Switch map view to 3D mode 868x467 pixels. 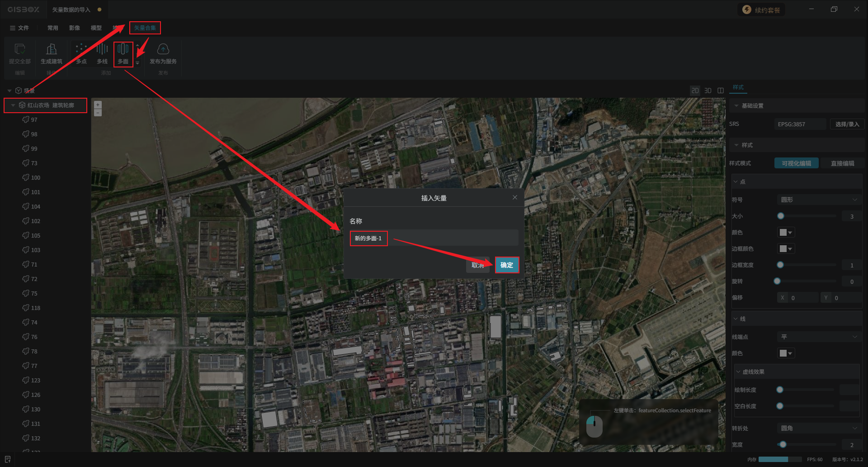point(708,91)
